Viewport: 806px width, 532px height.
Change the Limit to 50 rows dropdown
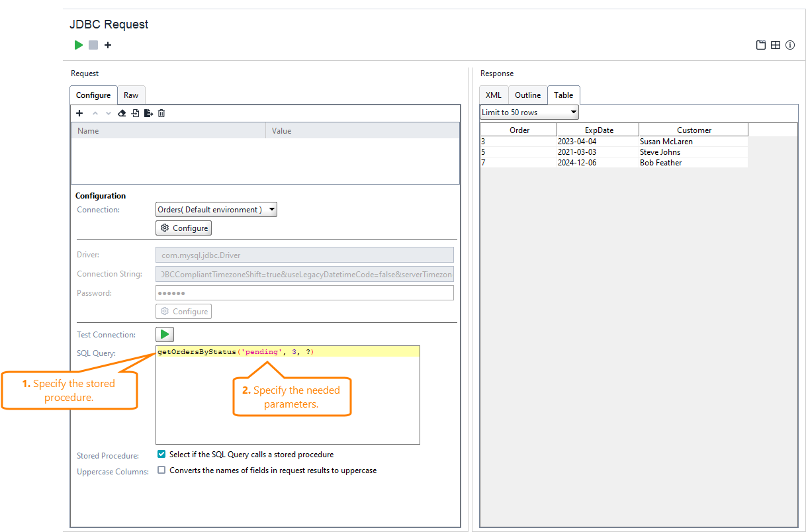528,112
